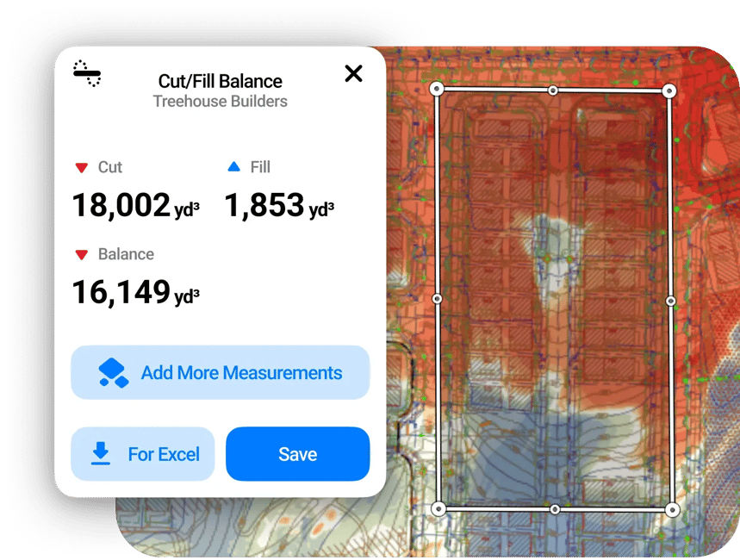Click the left edge midpoint handle
This screenshot has height=560, width=740.
(437, 298)
